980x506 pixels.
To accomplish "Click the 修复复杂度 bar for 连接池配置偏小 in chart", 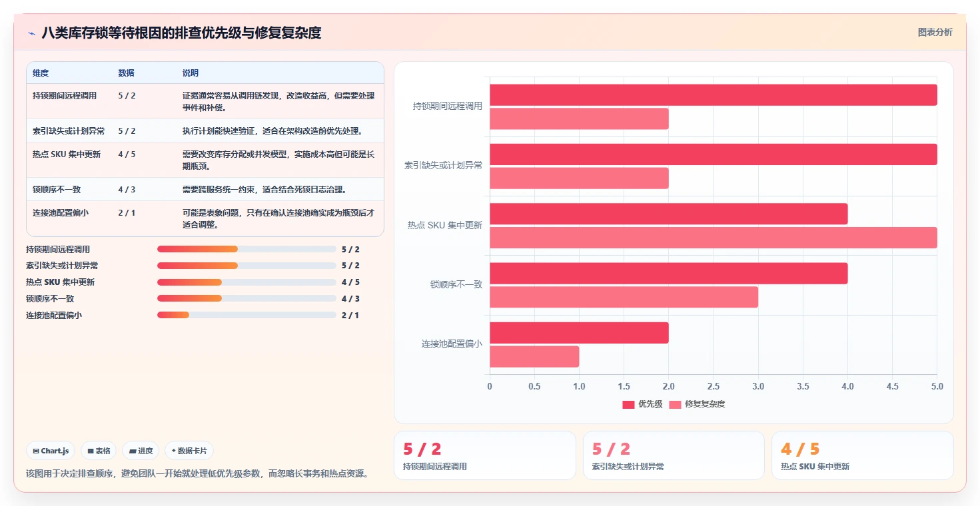I will (534, 357).
